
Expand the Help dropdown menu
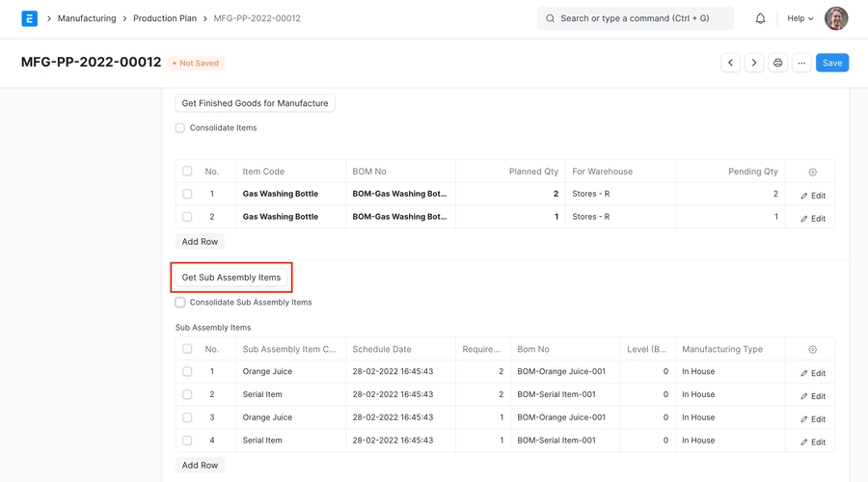point(800,18)
